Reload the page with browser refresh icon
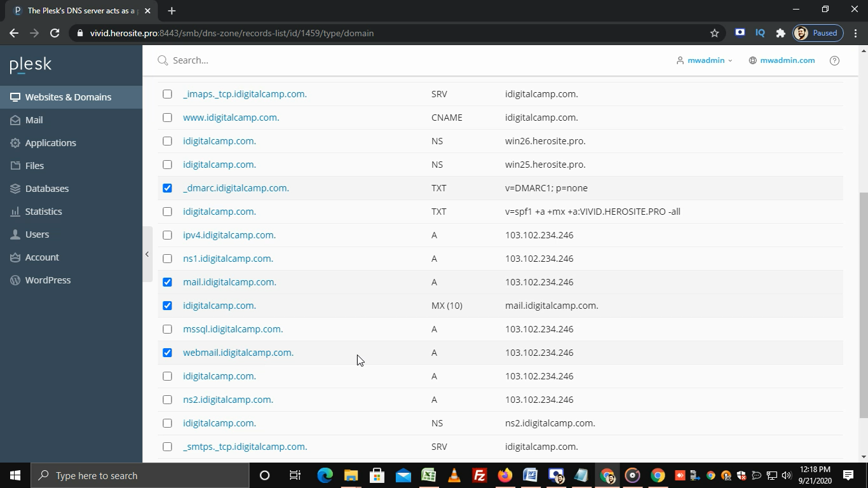The height and width of the screenshot is (488, 868). 55,33
